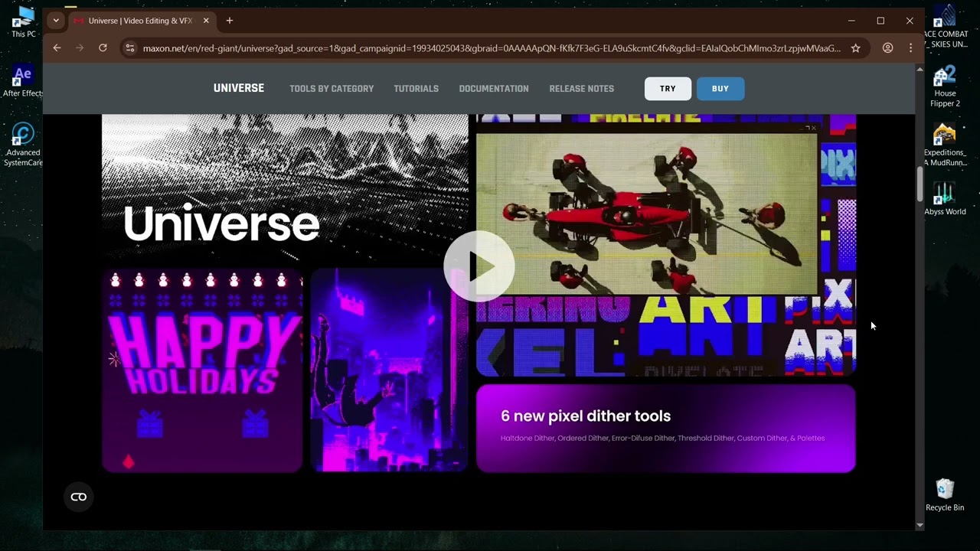980x551 pixels.
Task: Select Ace Combat desktop icon
Action: pyautogui.click(x=945, y=27)
